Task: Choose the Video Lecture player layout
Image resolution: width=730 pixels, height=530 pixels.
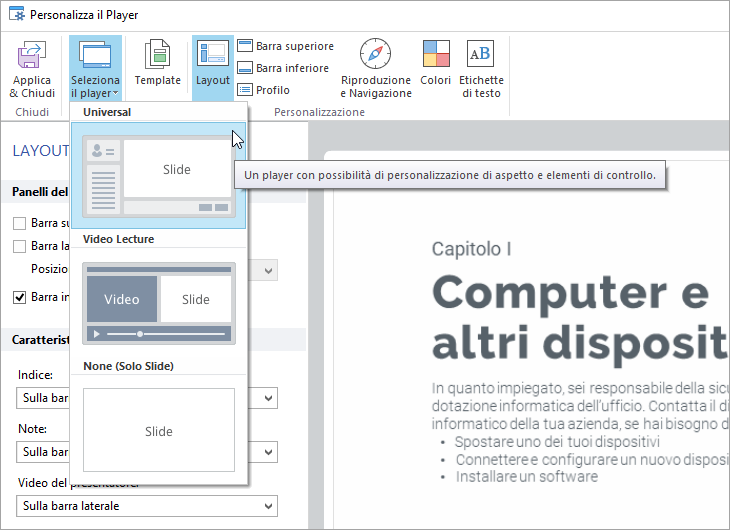Action: 159,303
